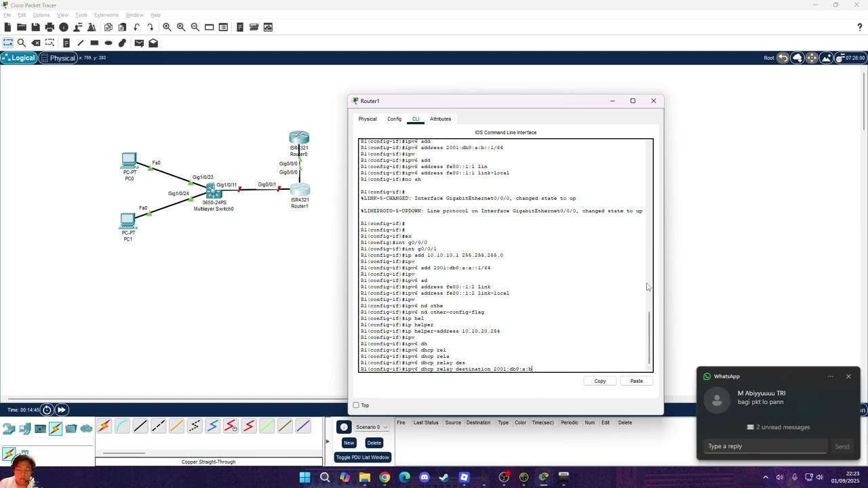
Task: Activate the Inspect magnifier tool
Action: coord(22,43)
